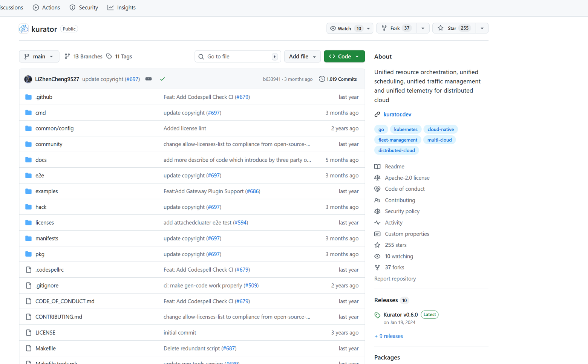Click the docs folder icon
The image size is (588, 364).
28,160
